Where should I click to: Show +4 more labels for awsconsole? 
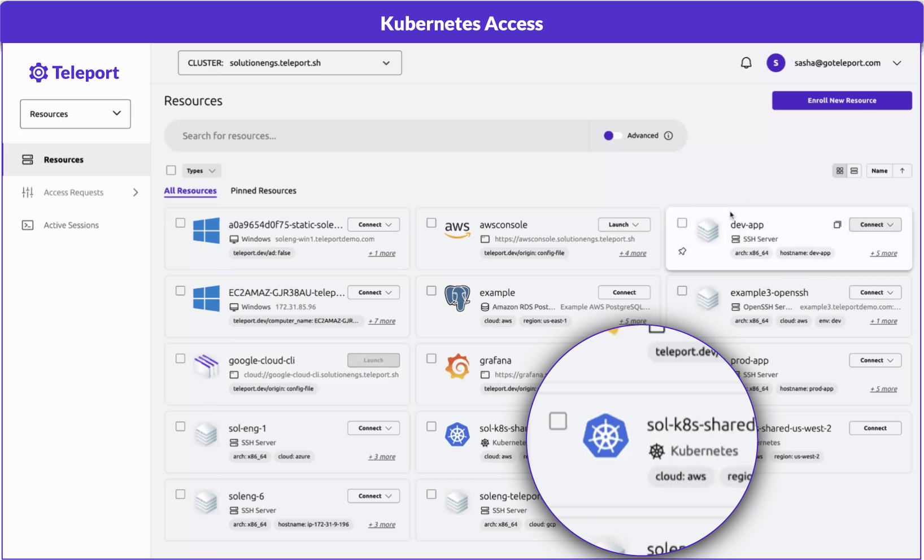(x=633, y=253)
